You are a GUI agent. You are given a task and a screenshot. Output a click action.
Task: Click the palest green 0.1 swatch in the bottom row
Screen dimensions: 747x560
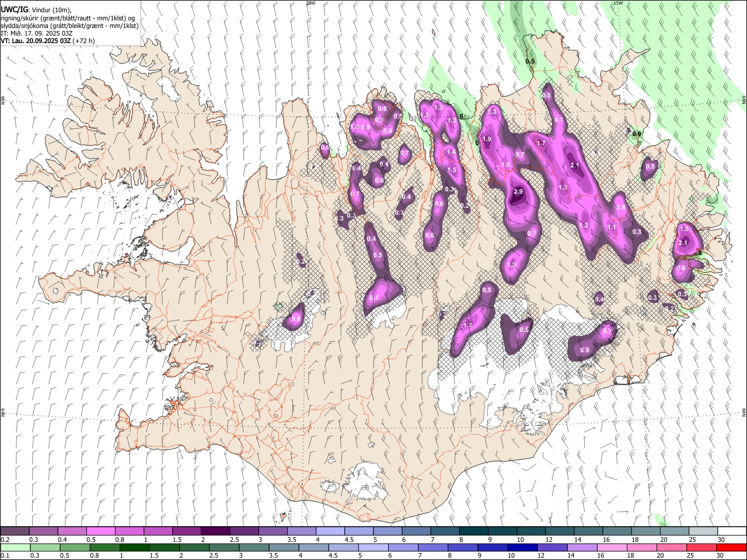[x=15, y=548]
